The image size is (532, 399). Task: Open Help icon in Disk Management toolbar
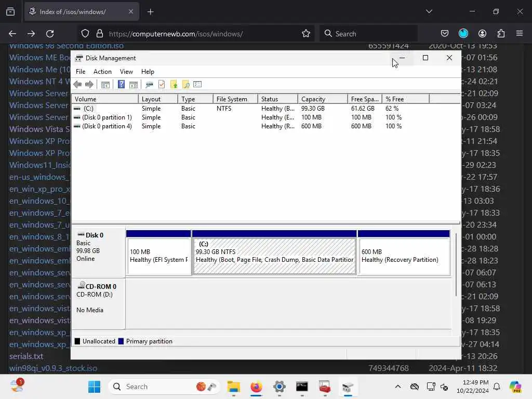pyautogui.click(x=121, y=85)
